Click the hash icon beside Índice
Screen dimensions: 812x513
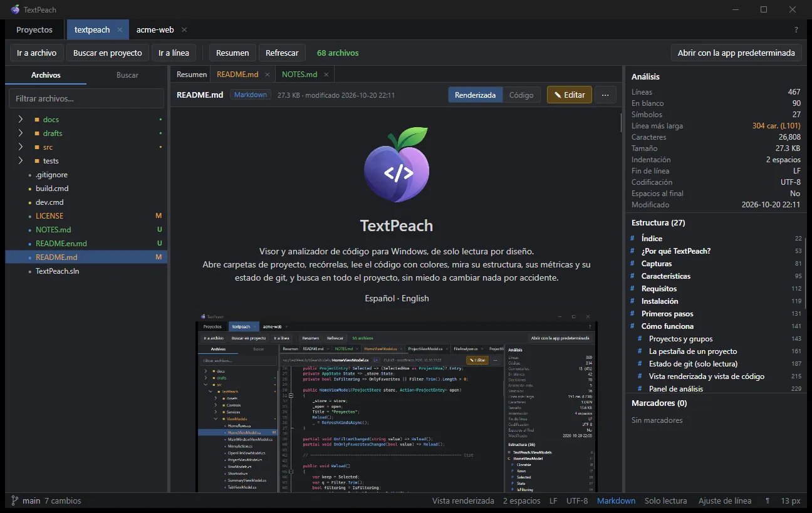pos(633,239)
